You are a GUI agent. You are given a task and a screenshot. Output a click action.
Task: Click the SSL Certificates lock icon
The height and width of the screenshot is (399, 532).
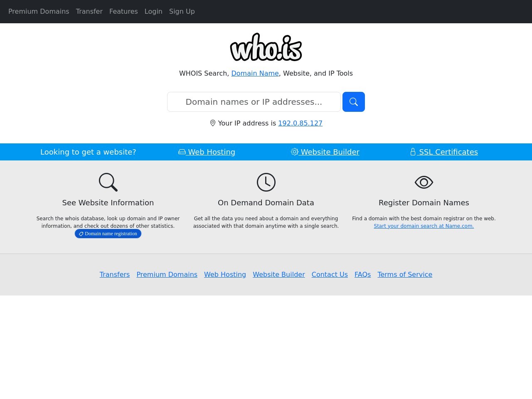click(x=413, y=152)
